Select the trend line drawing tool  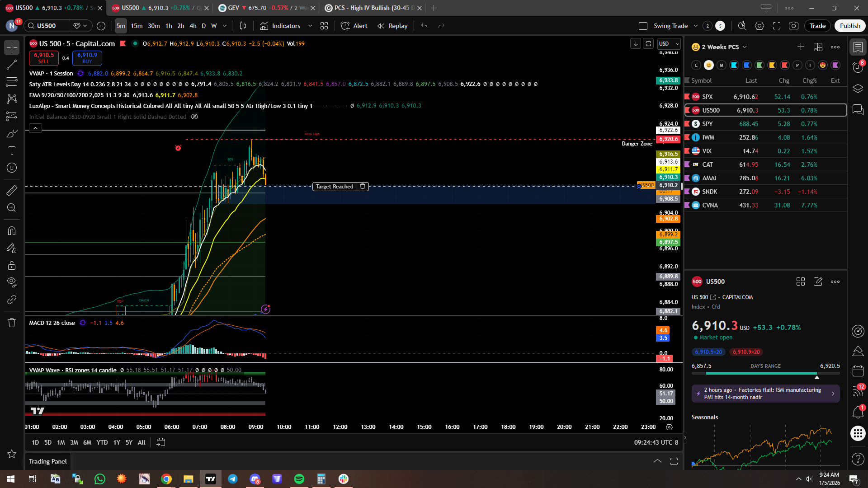(x=12, y=65)
